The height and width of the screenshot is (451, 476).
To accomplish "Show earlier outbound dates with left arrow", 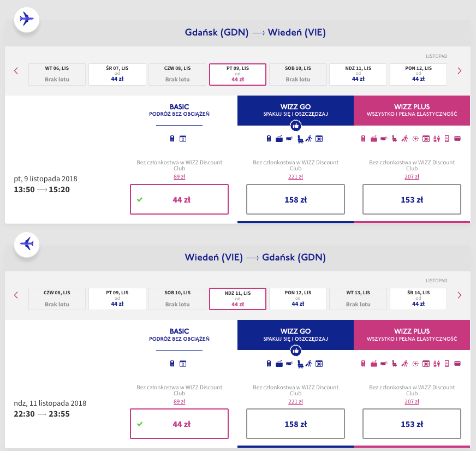I will [x=16, y=70].
